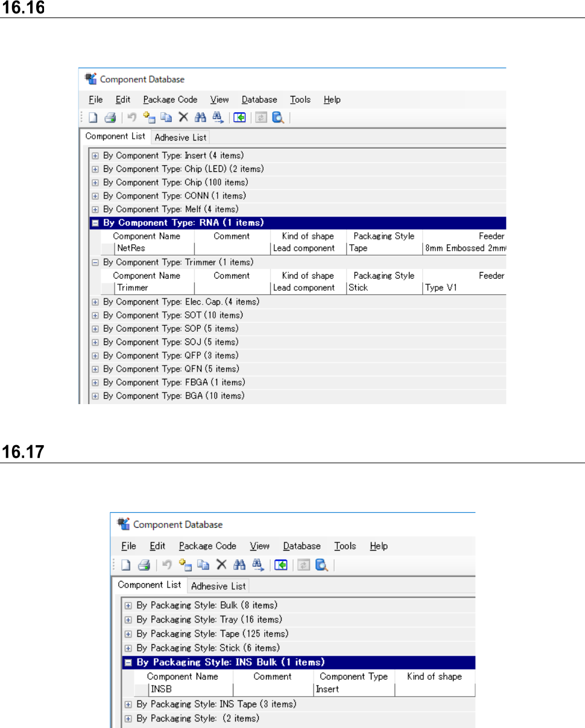The image size is (585, 728).
Task: Click the Delete X icon in the 16.16 toolbar
Action: pos(183,118)
